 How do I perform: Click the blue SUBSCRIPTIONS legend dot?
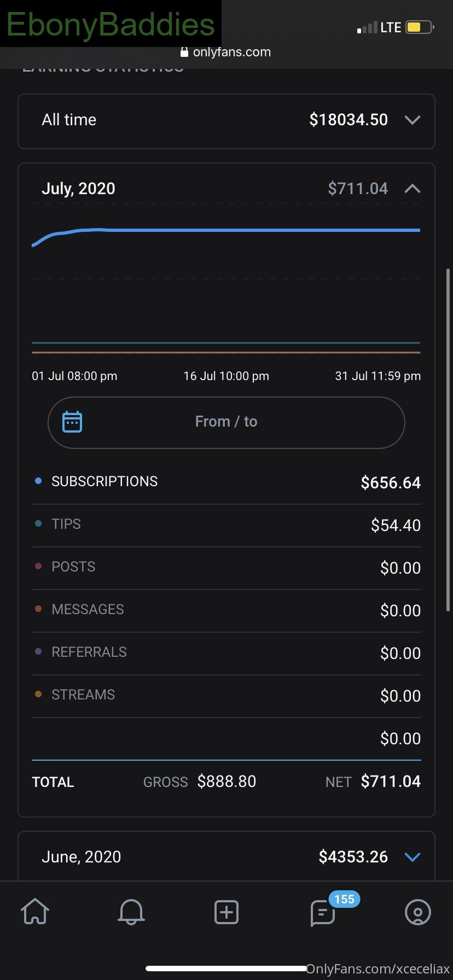[38, 481]
